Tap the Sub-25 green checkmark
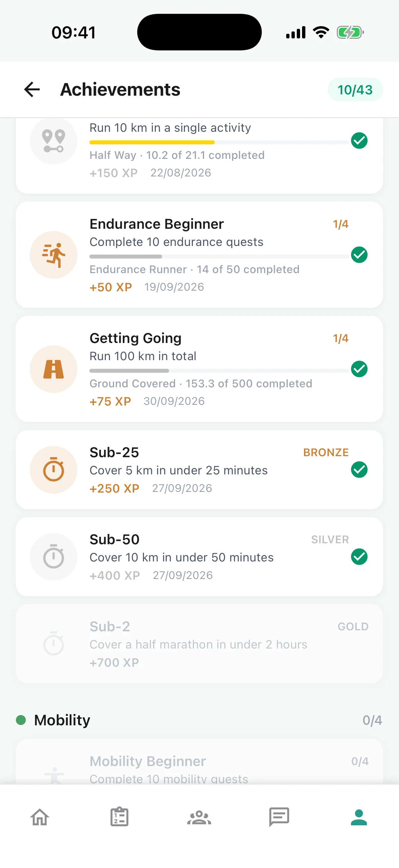 click(359, 470)
